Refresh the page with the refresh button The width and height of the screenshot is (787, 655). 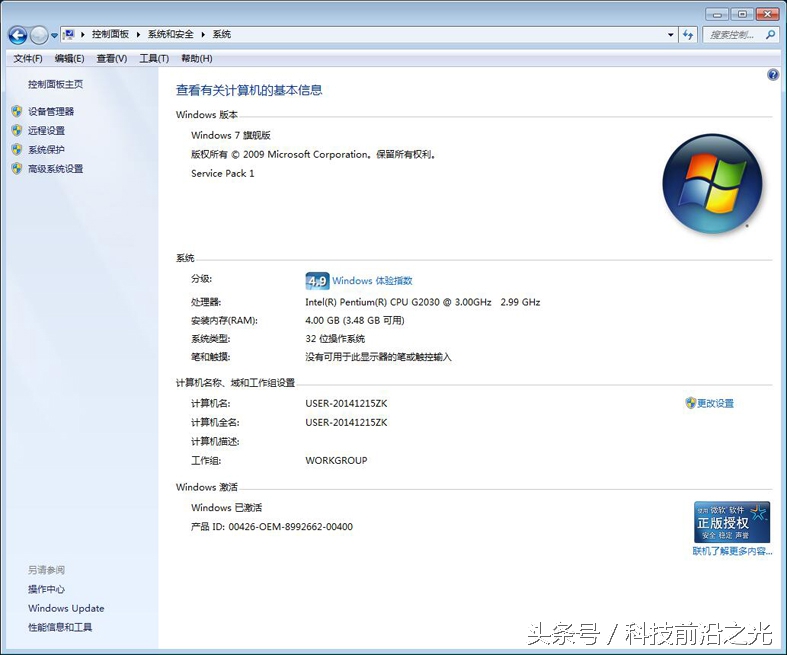click(688, 35)
